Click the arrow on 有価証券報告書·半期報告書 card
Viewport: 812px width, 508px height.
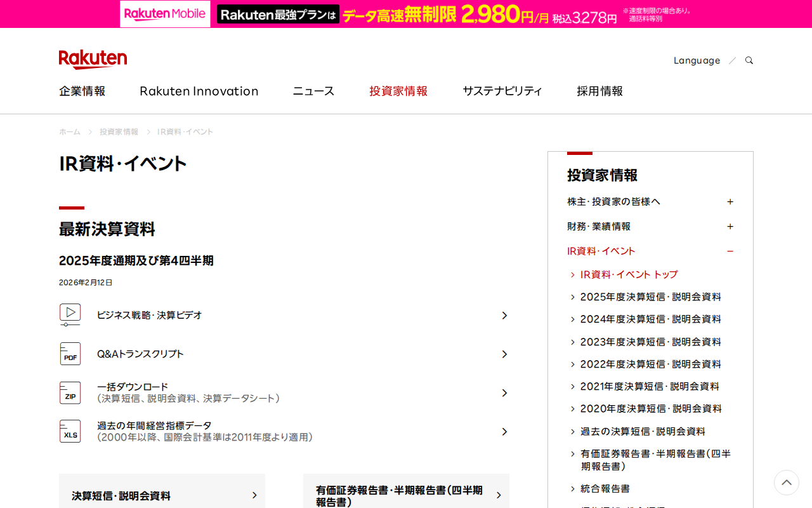[x=499, y=495]
